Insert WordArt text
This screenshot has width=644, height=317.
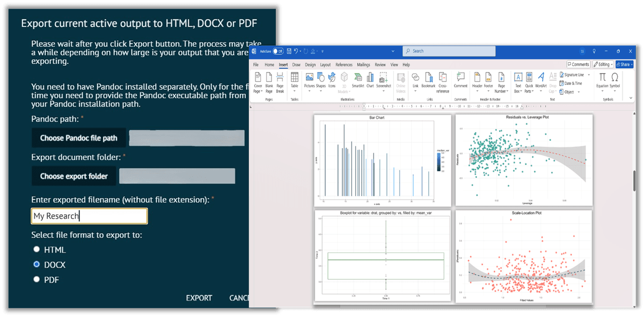coord(540,81)
